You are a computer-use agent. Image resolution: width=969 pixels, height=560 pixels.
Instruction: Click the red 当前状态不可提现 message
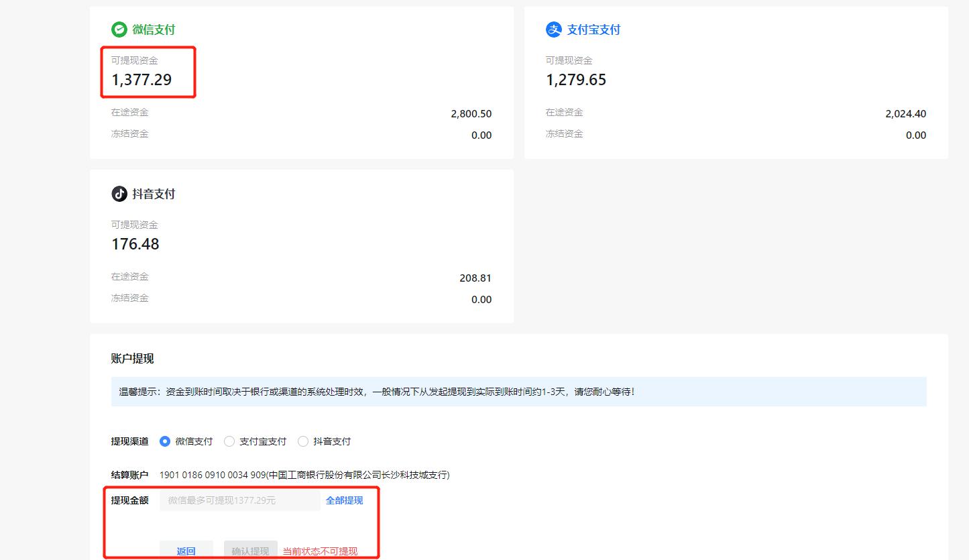point(320,551)
